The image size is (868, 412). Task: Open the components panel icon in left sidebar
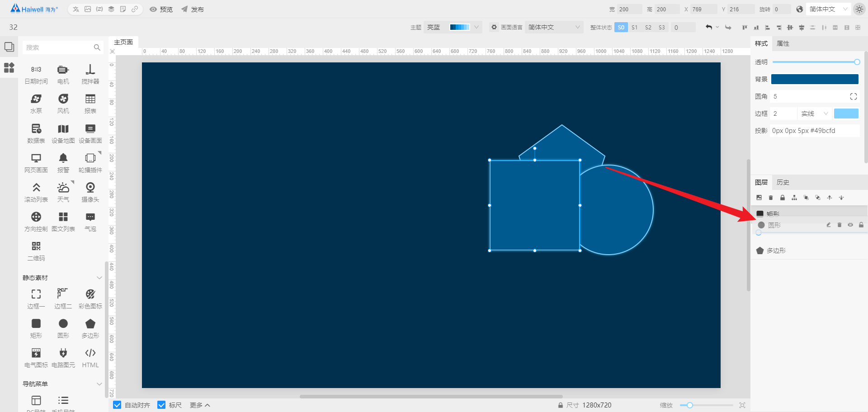point(9,68)
